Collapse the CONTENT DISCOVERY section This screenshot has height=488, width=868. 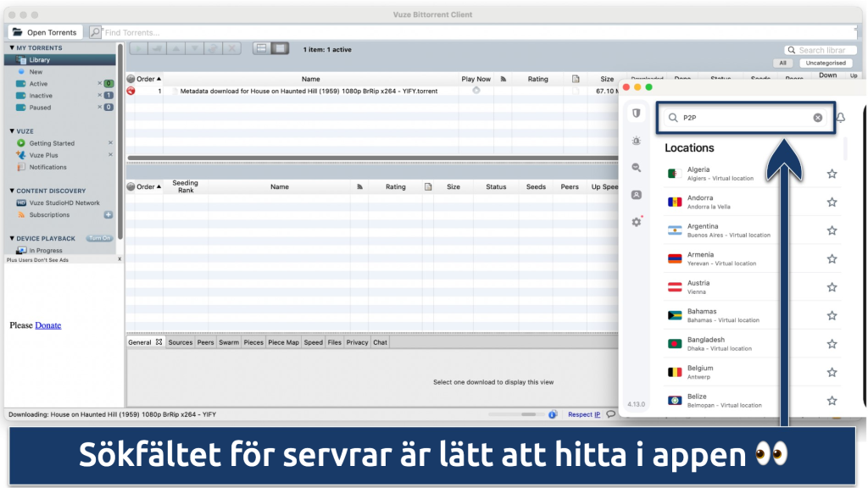coord(11,191)
